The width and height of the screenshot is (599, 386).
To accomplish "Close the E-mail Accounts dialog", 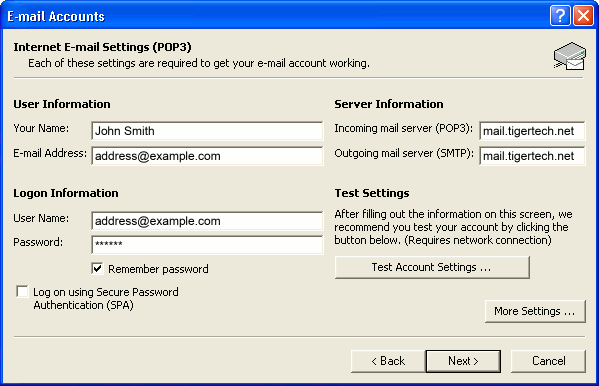I will pos(583,16).
